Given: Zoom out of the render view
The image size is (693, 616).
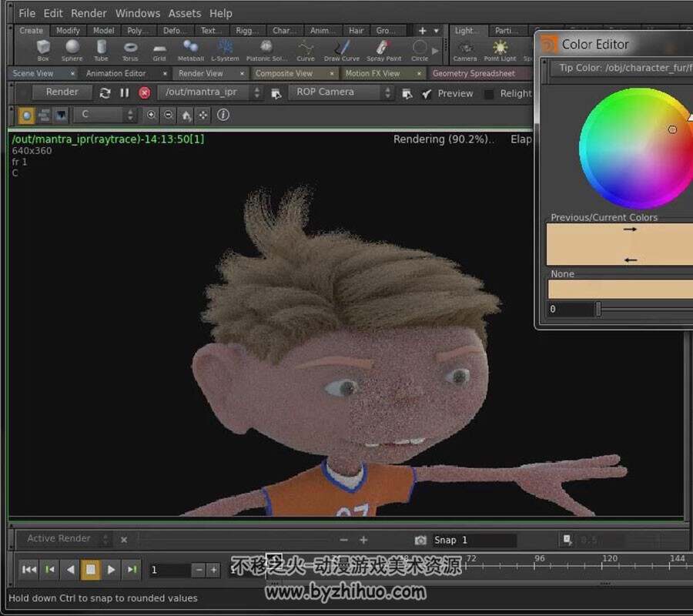Looking at the screenshot, I should pyautogui.click(x=169, y=115).
